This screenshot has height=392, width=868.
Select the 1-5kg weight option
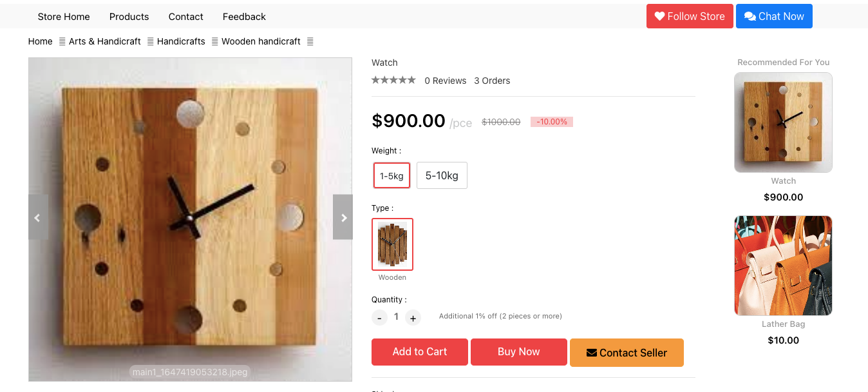coord(392,175)
